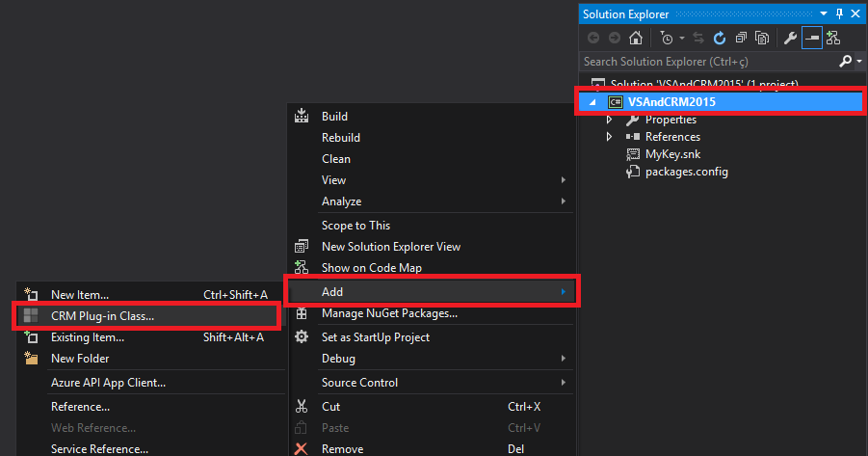Expand the Properties tree node
Screen dimensions: 868x456
[x=609, y=121]
